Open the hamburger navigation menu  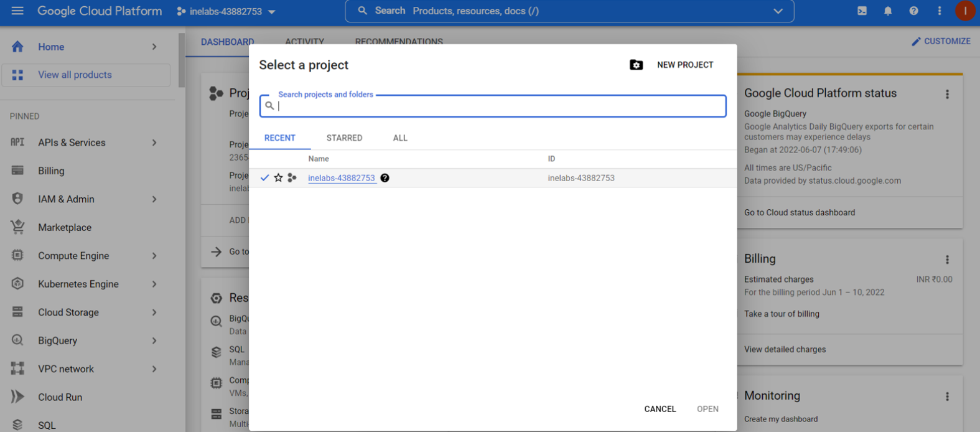pyautogui.click(x=17, y=11)
